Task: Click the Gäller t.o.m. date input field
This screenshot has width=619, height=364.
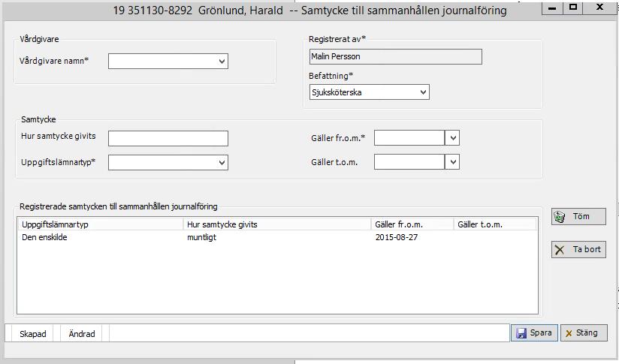Action: pos(409,161)
